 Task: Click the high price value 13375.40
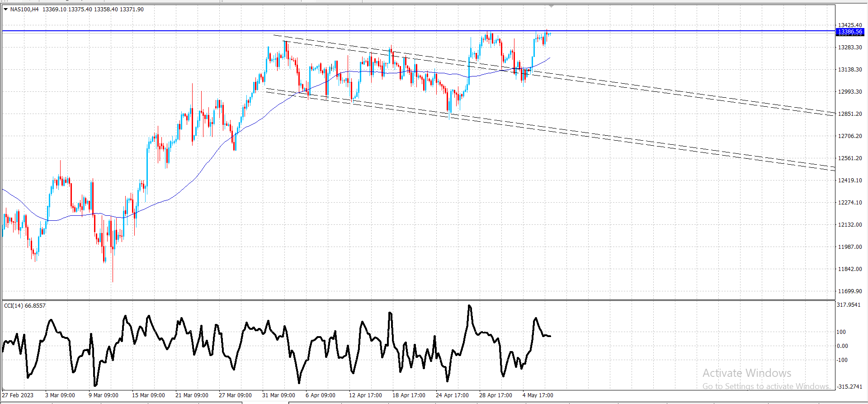80,9
